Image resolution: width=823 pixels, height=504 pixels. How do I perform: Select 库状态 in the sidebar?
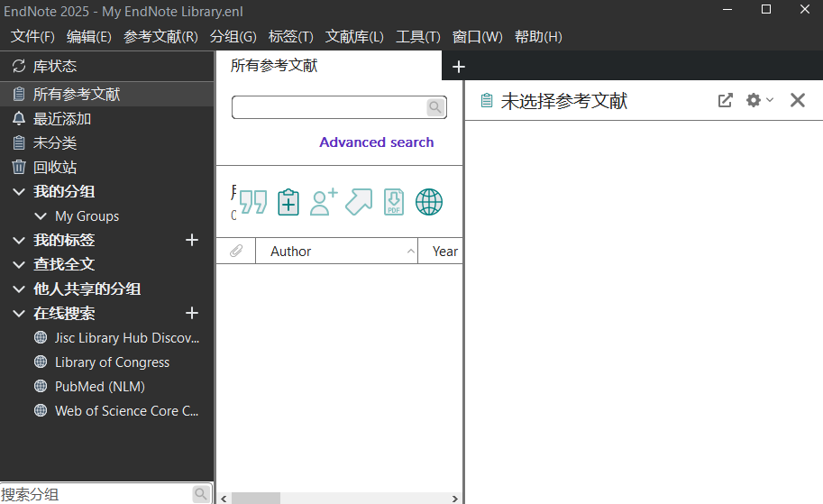(55, 66)
